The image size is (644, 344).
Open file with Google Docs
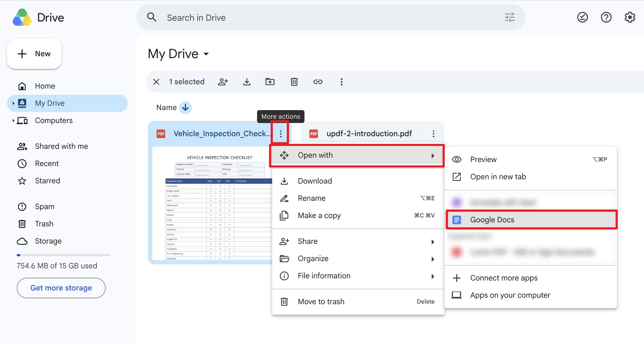(x=531, y=220)
